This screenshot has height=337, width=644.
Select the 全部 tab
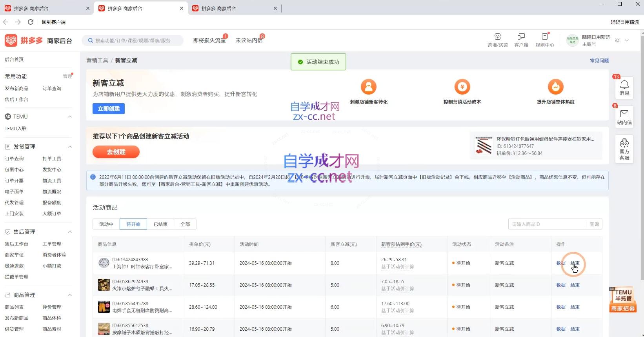185,224
